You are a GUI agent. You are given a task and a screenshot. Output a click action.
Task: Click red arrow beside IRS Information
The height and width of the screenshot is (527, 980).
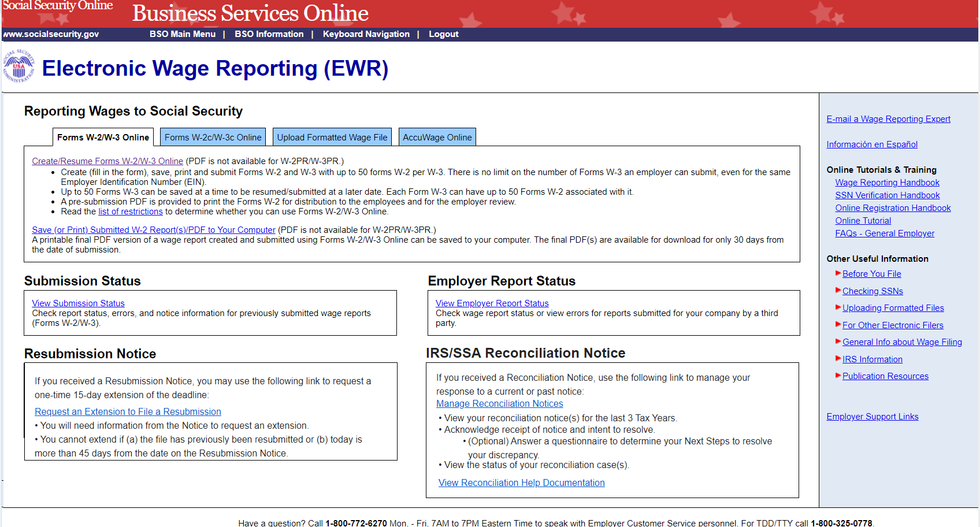tap(838, 359)
